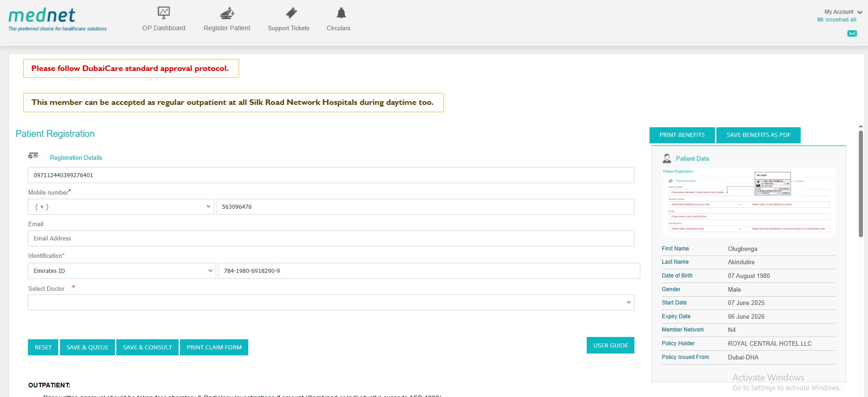The width and height of the screenshot is (868, 397).
Task: Expand the Select Doctor dropdown
Action: pos(331,302)
